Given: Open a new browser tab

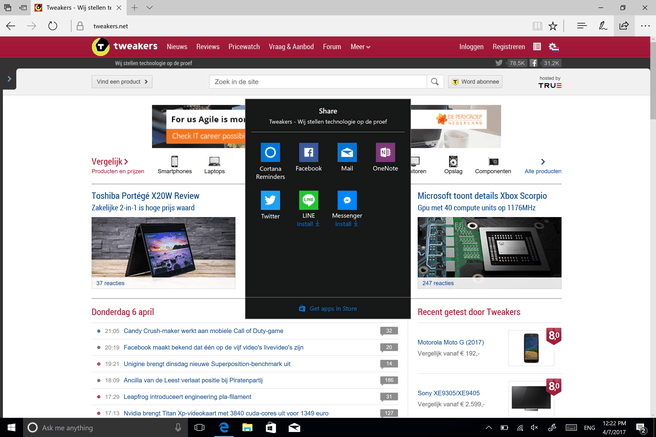Looking at the screenshot, I should [x=134, y=8].
